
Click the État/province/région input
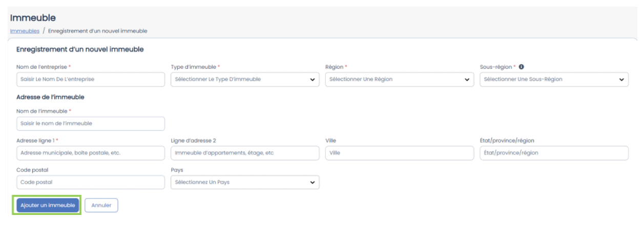tap(554, 153)
